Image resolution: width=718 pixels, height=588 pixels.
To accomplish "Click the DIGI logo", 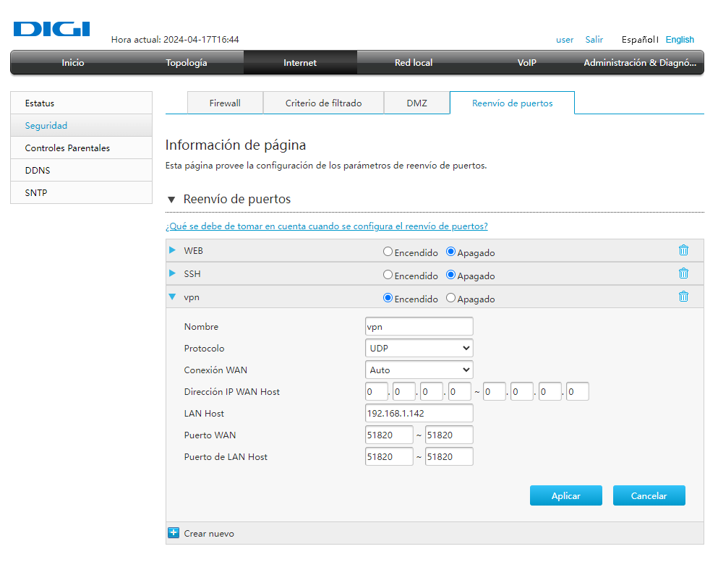I will pos(51,29).
